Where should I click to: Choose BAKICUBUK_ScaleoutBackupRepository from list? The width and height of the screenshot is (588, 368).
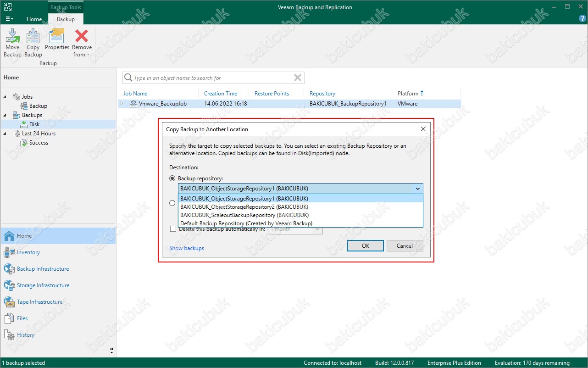click(x=300, y=215)
